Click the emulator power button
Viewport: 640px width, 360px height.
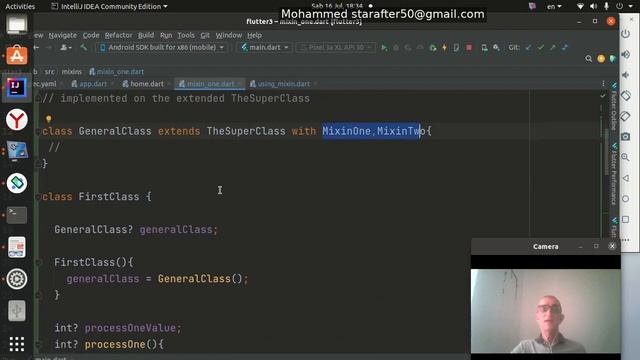pyautogui.click(x=625, y=33)
